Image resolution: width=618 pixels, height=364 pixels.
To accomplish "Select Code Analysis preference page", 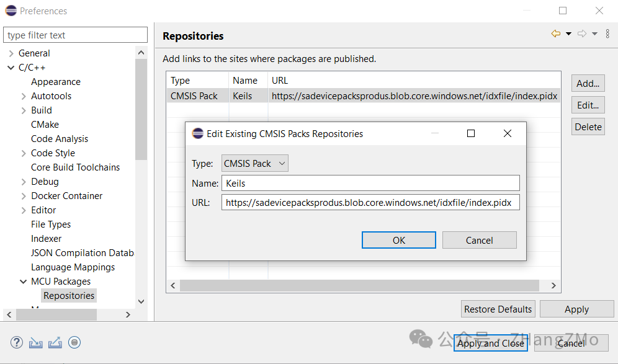I will (x=60, y=139).
